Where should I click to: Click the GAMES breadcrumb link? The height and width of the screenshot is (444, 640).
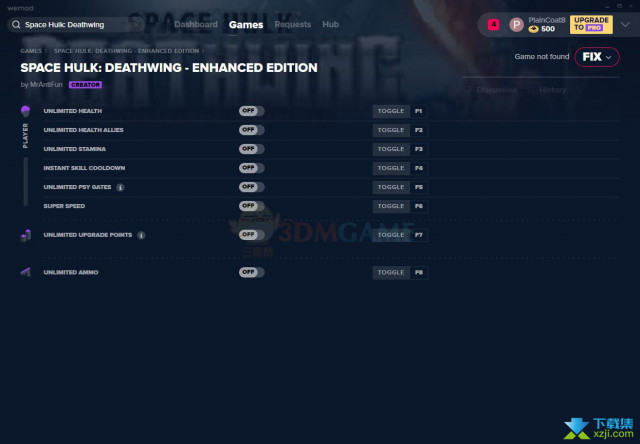31,51
